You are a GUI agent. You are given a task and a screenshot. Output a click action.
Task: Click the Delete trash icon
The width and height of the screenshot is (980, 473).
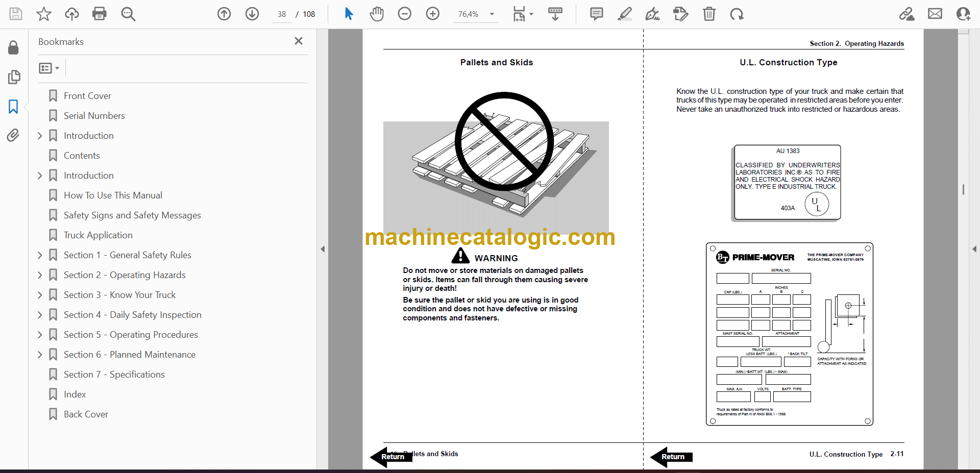pos(709,14)
